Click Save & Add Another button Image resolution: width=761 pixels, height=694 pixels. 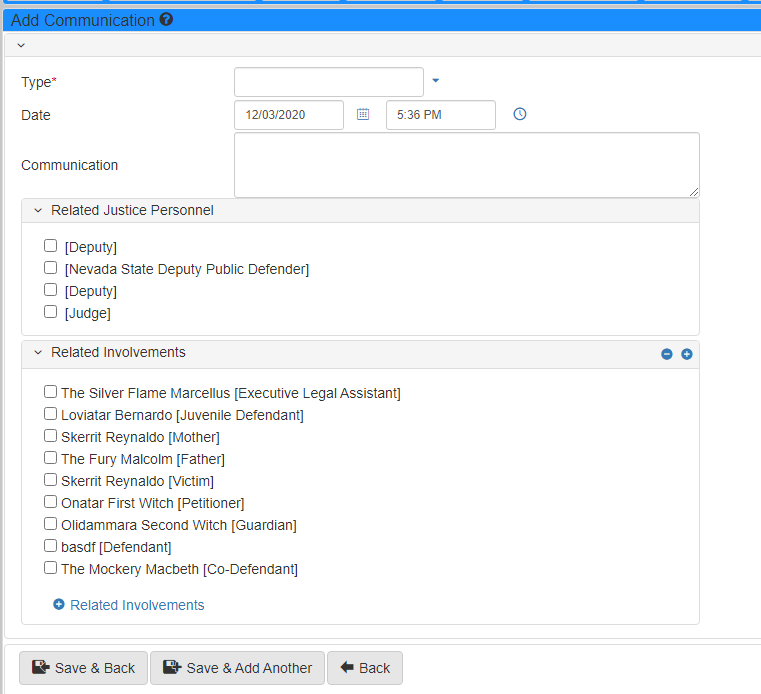(237, 668)
